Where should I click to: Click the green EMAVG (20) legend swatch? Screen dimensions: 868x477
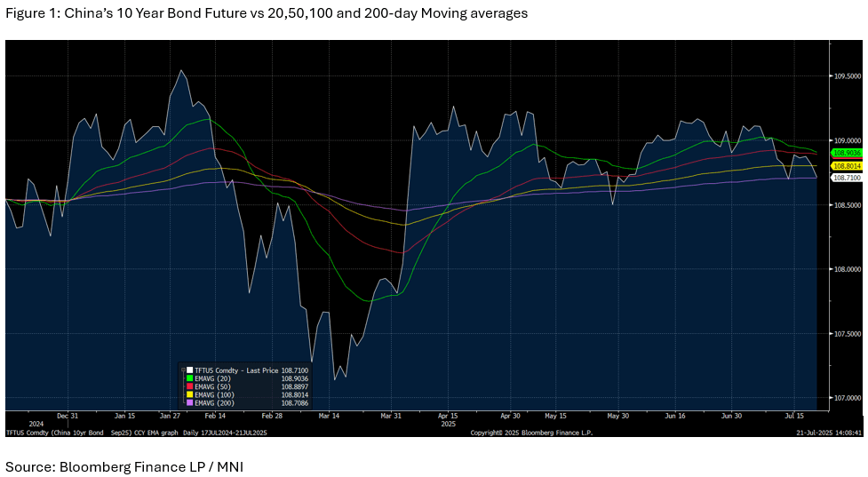tap(188, 378)
